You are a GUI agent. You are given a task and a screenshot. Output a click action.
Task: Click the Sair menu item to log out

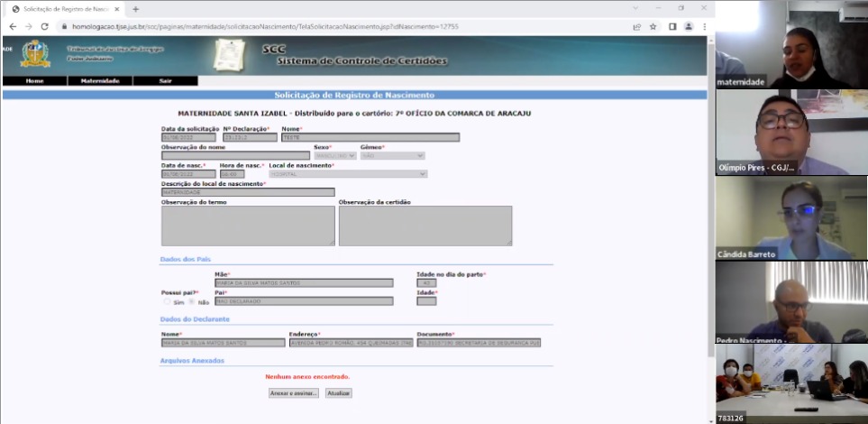(x=165, y=81)
